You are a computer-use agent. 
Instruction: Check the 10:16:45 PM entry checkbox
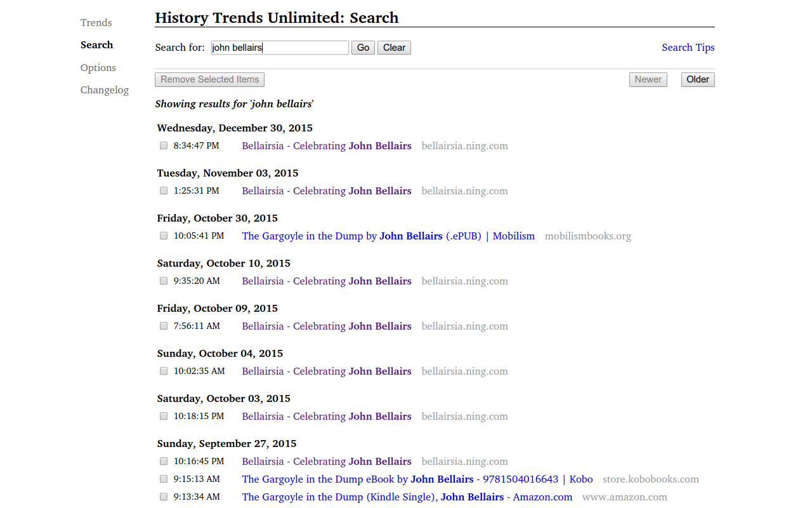(x=164, y=461)
